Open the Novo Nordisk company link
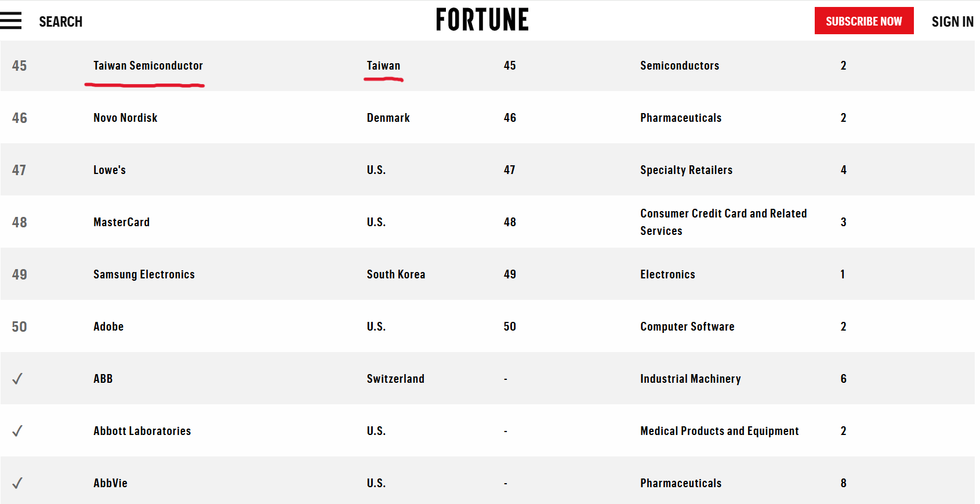 tap(125, 118)
